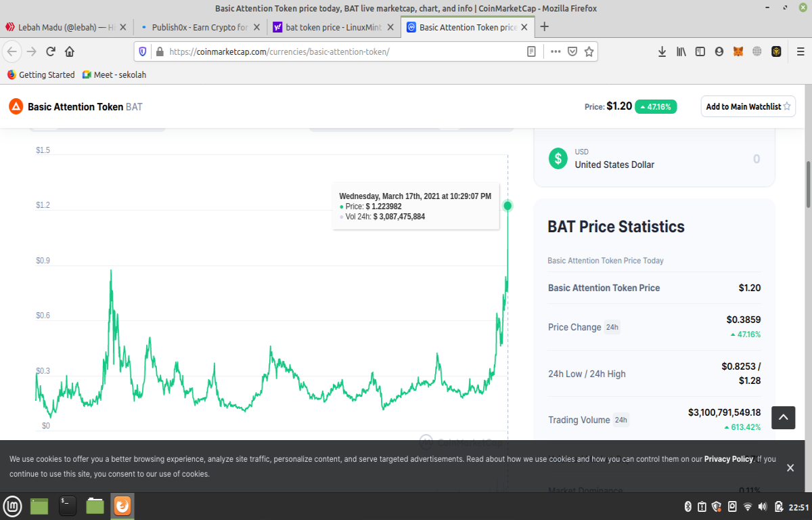Switch to the Lebah Madu tab
This screenshot has width=812, height=520.
[x=66, y=27]
